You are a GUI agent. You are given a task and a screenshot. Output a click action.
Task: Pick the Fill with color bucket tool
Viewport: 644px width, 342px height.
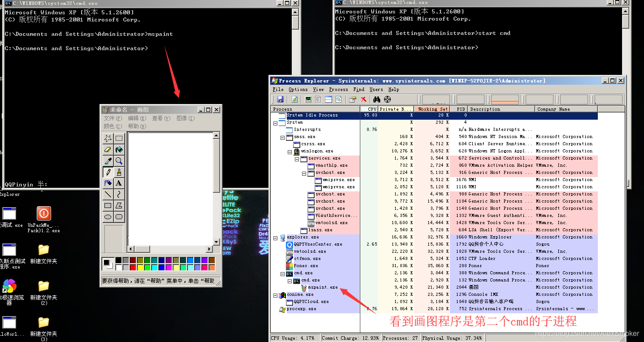point(119,149)
